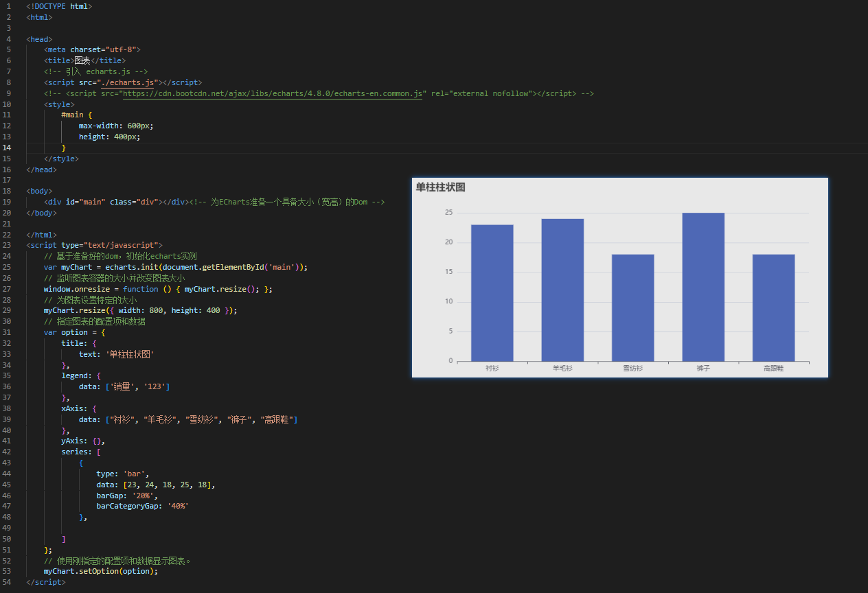This screenshot has width=868, height=593.
Task: Click the y-axis value 10 in the chart
Action: (448, 301)
